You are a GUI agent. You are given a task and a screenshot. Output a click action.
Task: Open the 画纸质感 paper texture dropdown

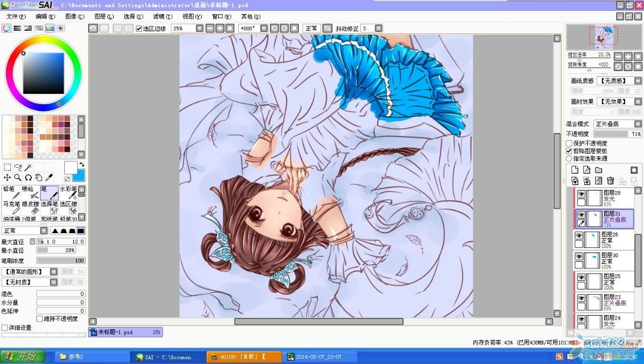[x=638, y=81]
